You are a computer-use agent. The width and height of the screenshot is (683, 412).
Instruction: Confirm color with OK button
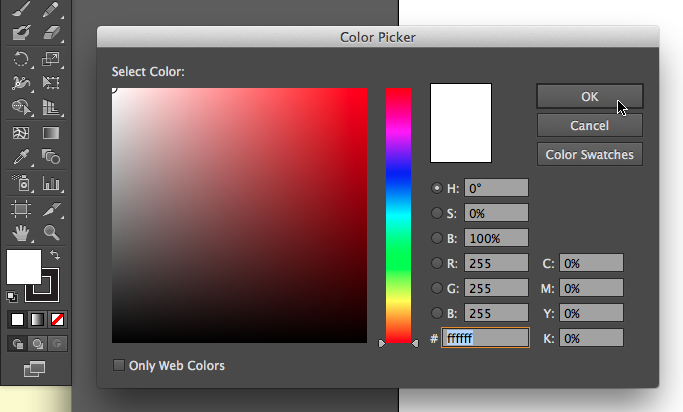click(590, 96)
